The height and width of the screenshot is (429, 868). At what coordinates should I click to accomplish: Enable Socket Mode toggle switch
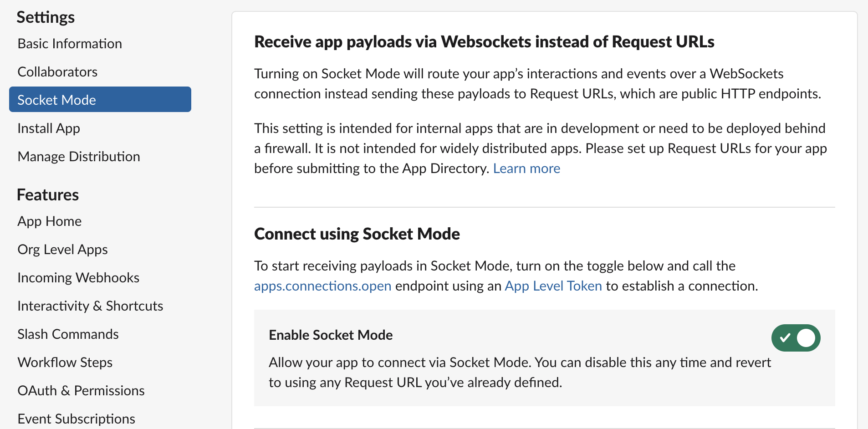pos(796,337)
